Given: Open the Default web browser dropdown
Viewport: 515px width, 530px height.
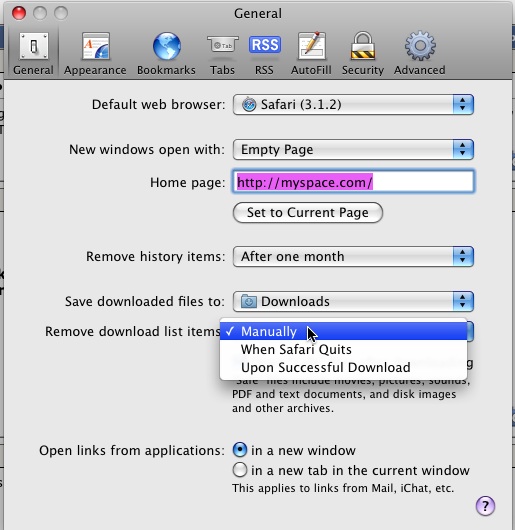Looking at the screenshot, I should (353, 104).
